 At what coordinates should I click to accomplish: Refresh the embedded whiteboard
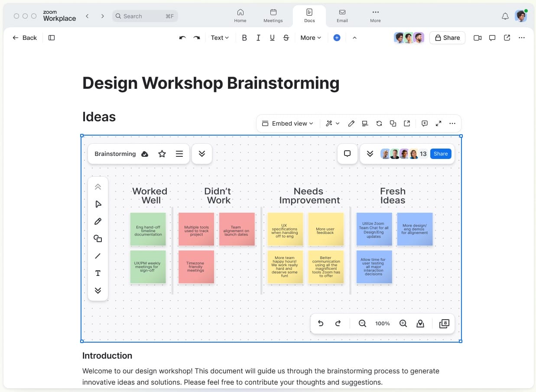coord(379,123)
